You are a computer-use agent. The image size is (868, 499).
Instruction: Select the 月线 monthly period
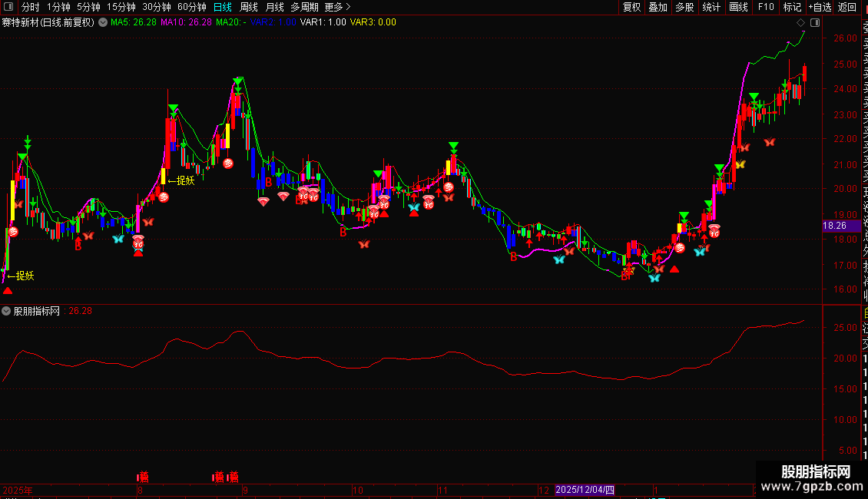coord(274,7)
